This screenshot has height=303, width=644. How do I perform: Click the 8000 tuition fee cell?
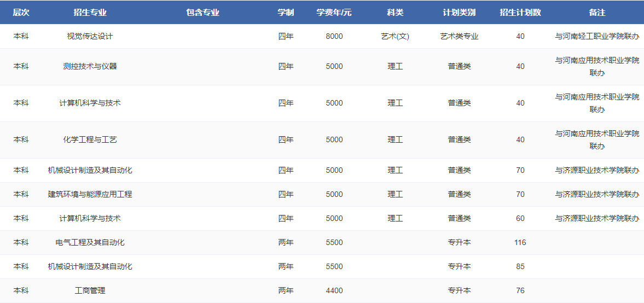pos(334,36)
